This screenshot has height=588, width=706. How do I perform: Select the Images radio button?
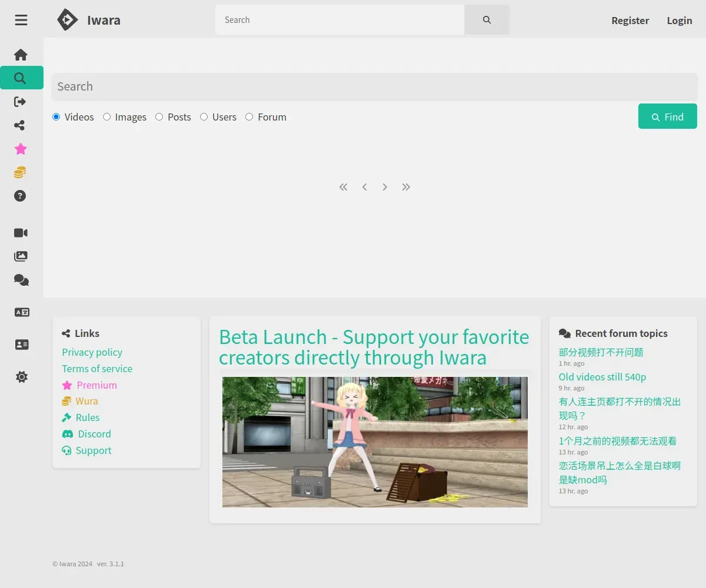tap(106, 117)
